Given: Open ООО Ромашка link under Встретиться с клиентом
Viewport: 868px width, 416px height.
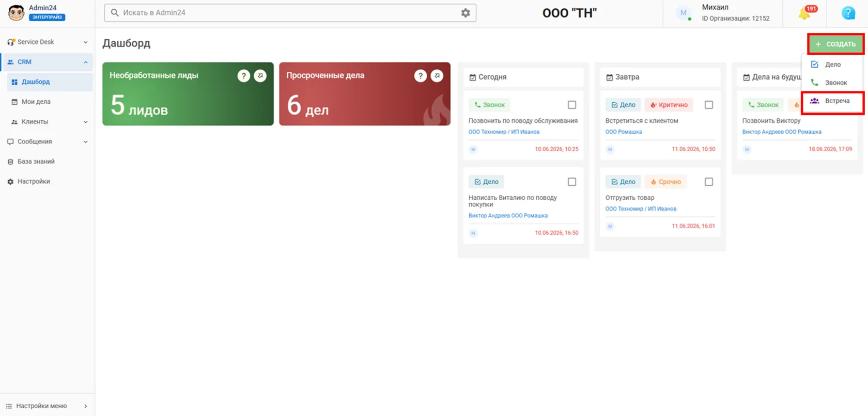Looking at the screenshot, I should coord(624,132).
